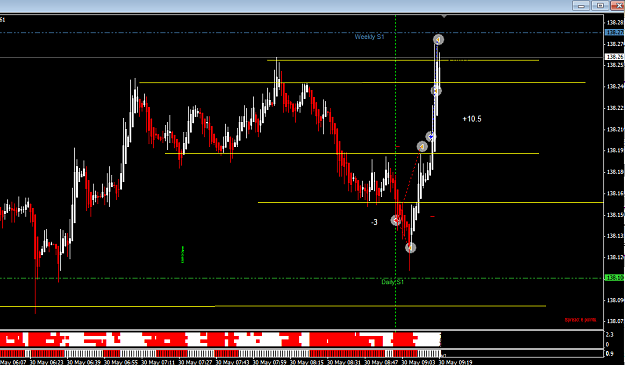Restore down the chart window
This screenshot has width=625, height=365.
click(x=600, y=6)
